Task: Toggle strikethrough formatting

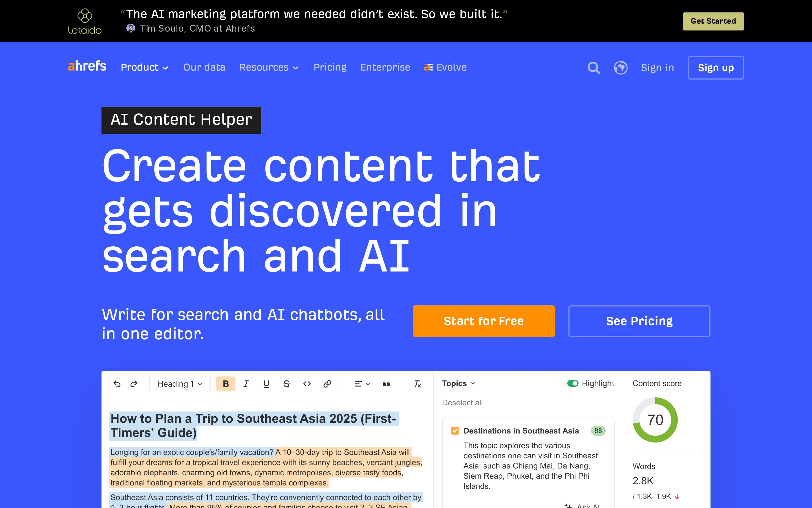Action: tap(286, 384)
